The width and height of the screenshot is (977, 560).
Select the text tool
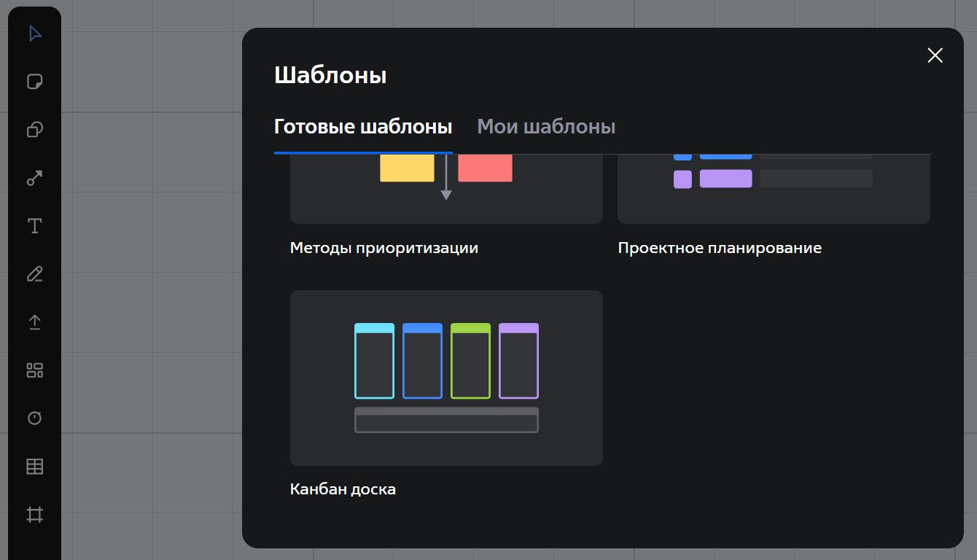click(35, 226)
